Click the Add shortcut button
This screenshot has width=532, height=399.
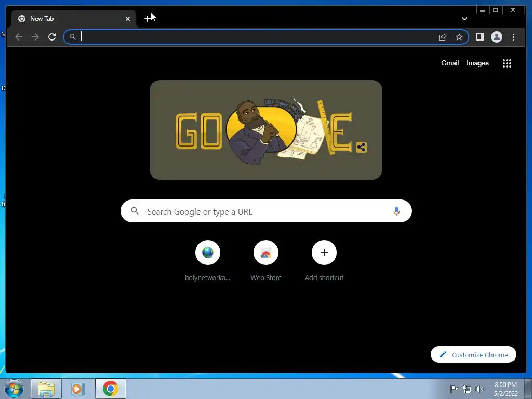(x=324, y=261)
